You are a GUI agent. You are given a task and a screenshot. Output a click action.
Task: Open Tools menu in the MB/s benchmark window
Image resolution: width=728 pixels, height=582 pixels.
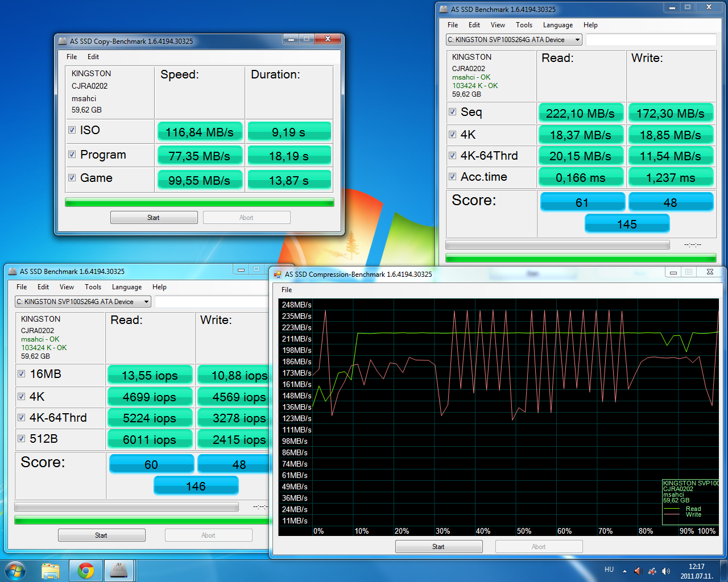coord(524,25)
